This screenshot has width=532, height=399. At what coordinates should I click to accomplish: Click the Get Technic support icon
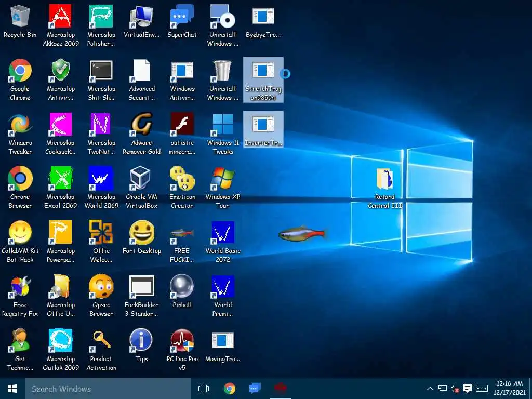tap(20, 340)
